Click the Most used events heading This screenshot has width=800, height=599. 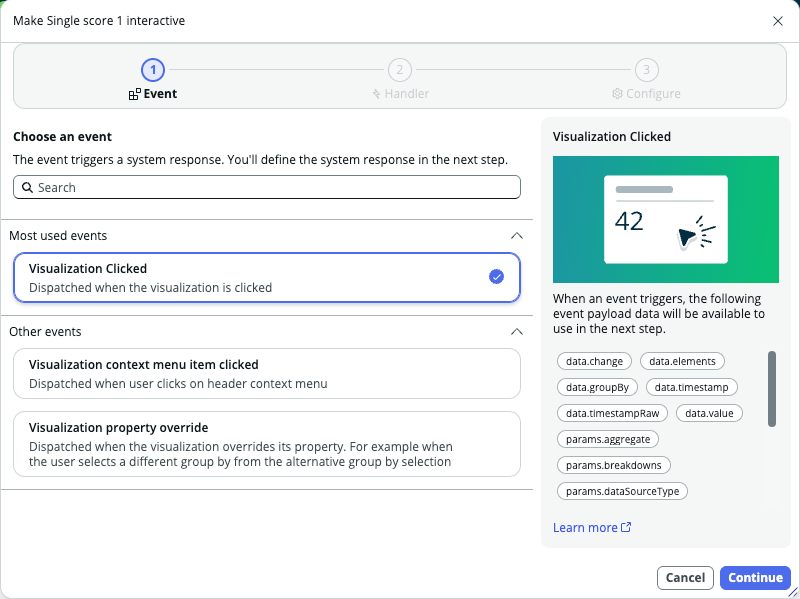(58, 236)
